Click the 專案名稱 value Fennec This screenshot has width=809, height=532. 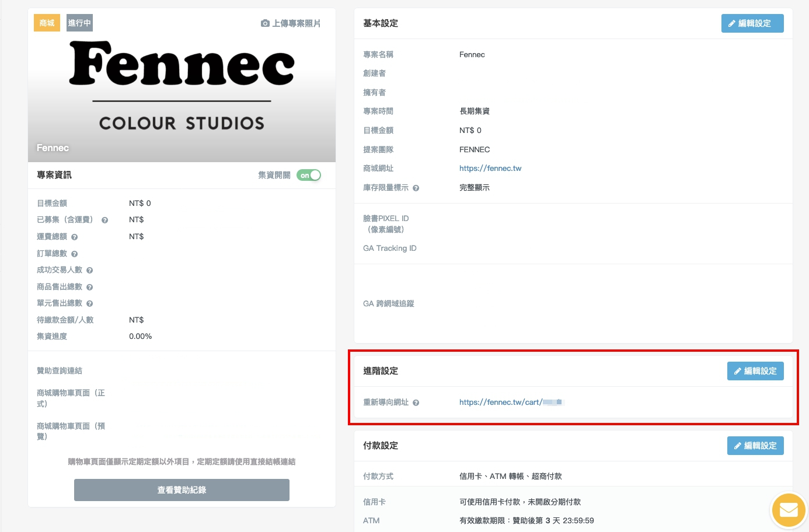[472, 55]
